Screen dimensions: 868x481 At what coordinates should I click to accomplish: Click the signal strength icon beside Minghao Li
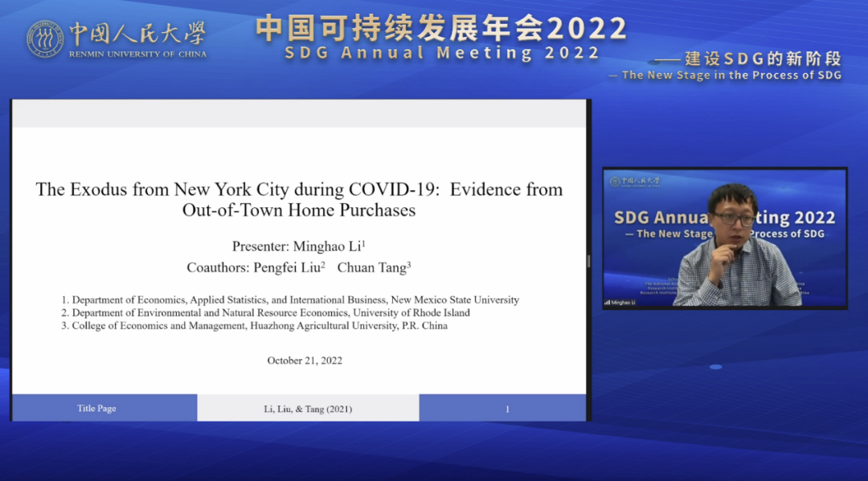[x=607, y=303]
